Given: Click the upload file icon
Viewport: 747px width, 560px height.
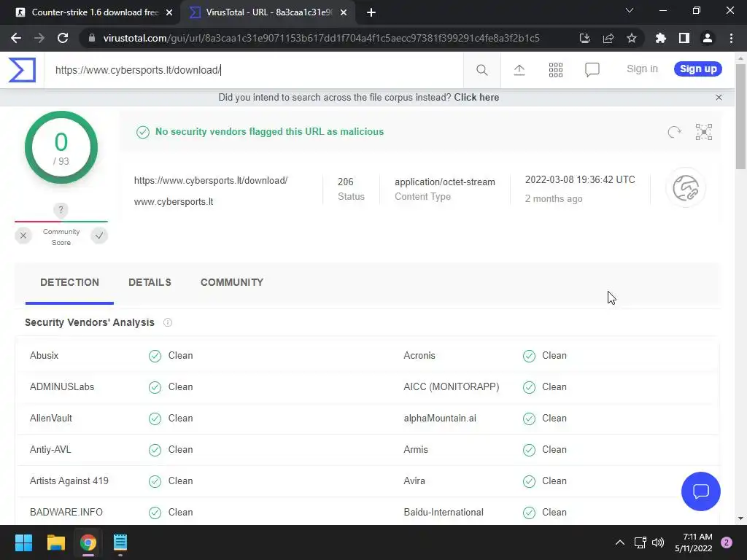Looking at the screenshot, I should pyautogui.click(x=519, y=70).
